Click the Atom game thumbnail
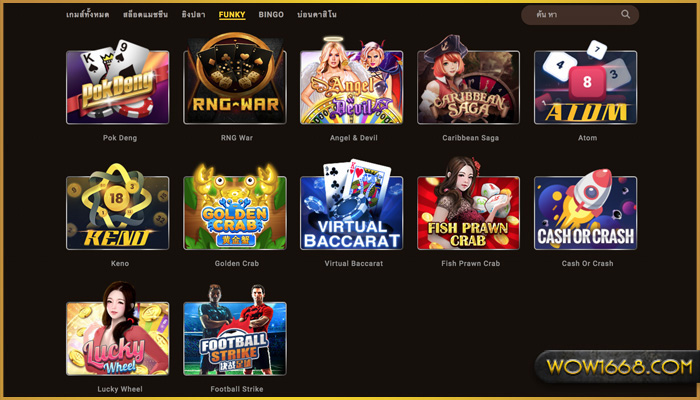Viewport: 700px width, 400px height. click(586, 82)
